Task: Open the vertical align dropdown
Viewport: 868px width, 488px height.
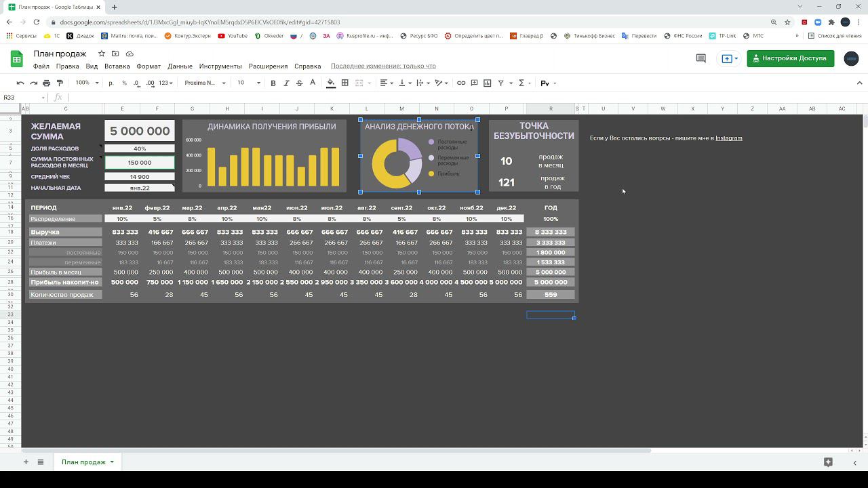Action: (x=404, y=83)
